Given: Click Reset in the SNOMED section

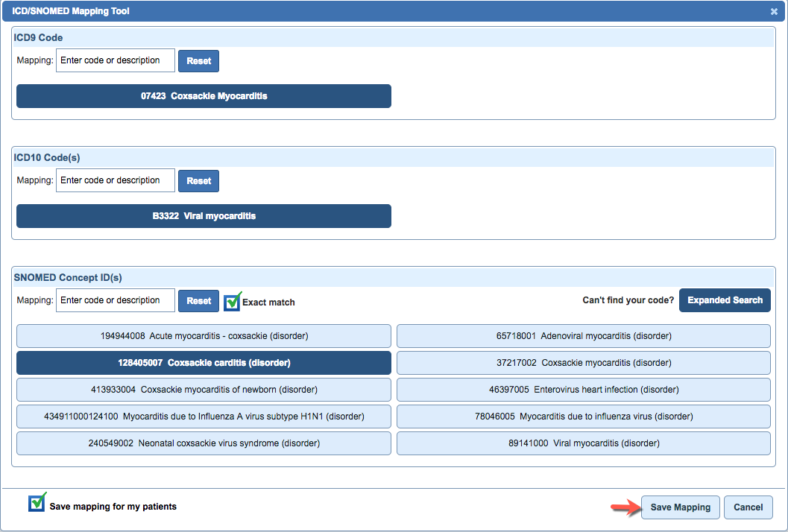Looking at the screenshot, I should click(x=198, y=300).
